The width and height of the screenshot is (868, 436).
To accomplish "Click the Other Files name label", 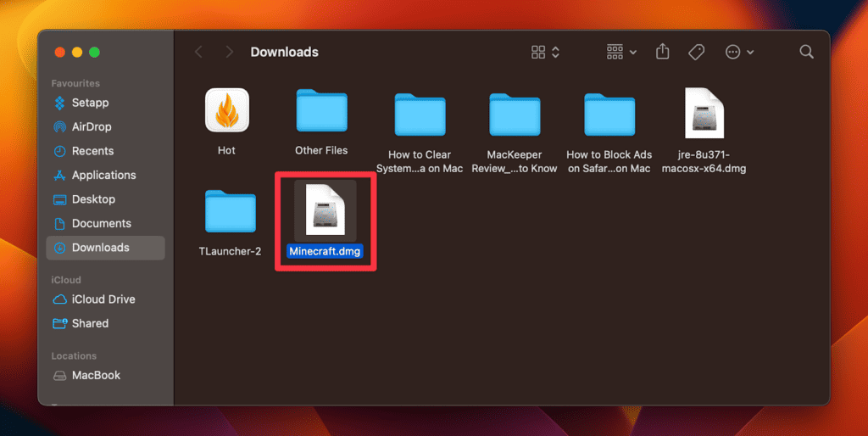I will [x=321, y=151].
